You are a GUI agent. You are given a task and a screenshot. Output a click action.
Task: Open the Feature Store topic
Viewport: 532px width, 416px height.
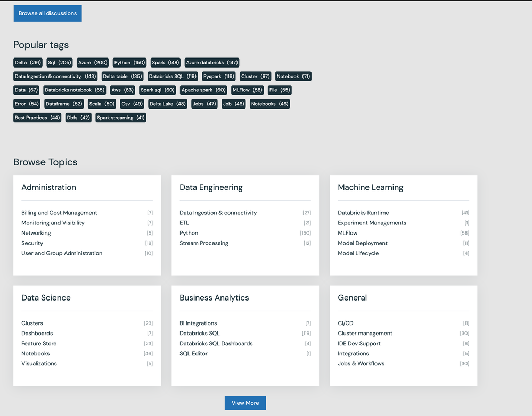(x=39, y=344)
